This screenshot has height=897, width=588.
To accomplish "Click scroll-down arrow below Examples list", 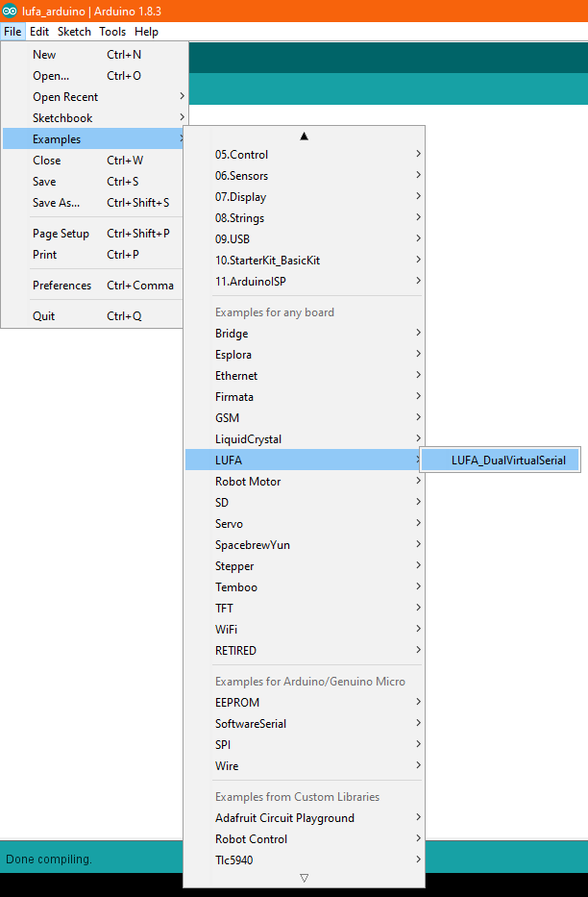I will [304, 878].
